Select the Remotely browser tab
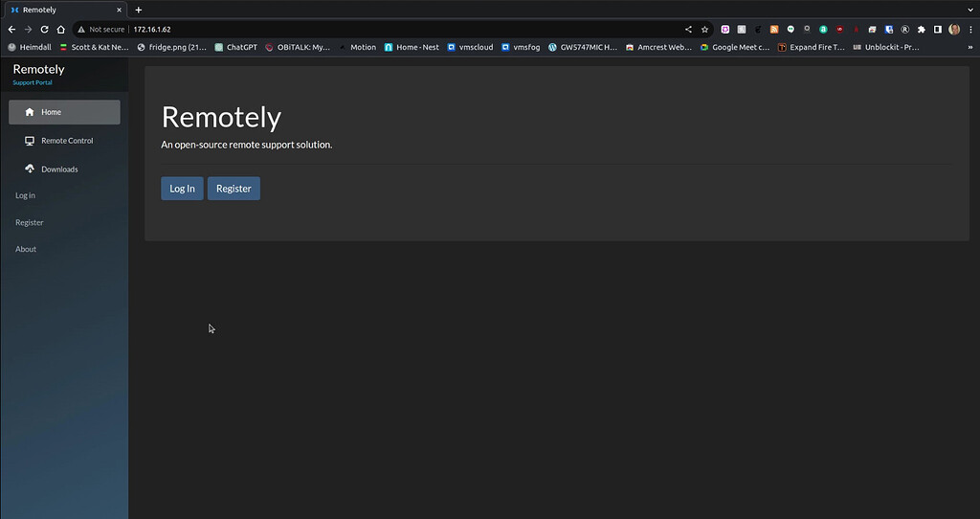The width and height of the screenshot is (980, 519). coord(64,10)
